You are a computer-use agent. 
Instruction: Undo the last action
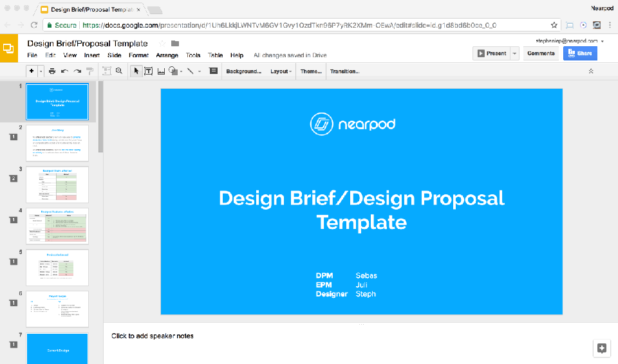tap(64, 71)
